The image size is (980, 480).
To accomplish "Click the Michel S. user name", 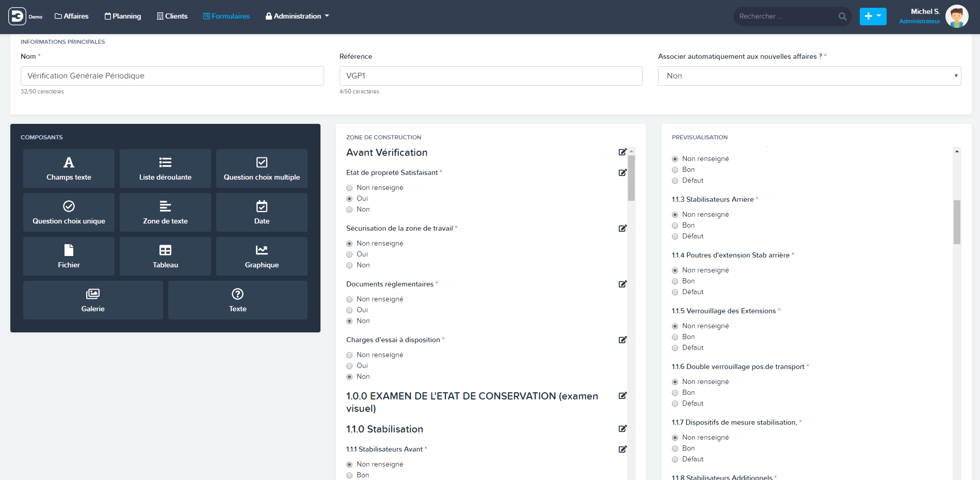I will click(x=925, y=11).
